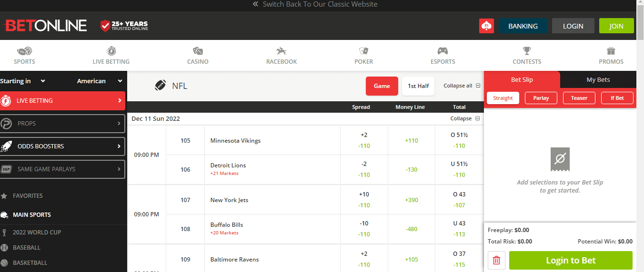644x272 pixels.
Task: Click the Main Sports helmet icon
Action: coord(4,214)
